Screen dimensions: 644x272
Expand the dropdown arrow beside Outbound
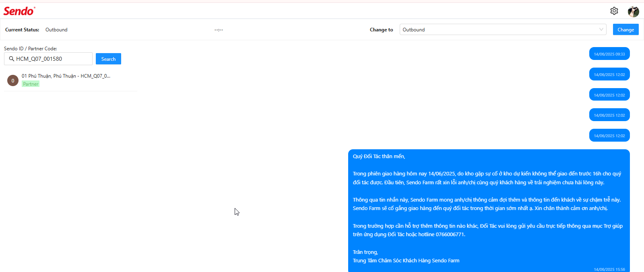click(x=601, y=29)
